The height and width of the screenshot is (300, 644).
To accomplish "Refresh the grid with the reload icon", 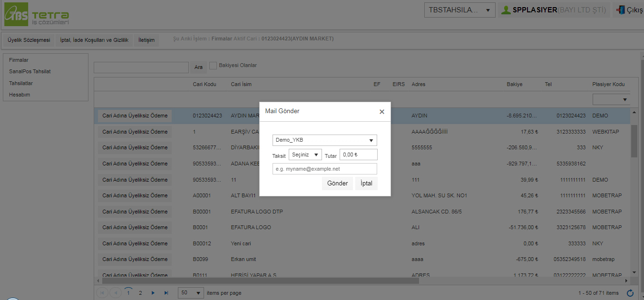I will pyautogui.click(x=630, y=293).
